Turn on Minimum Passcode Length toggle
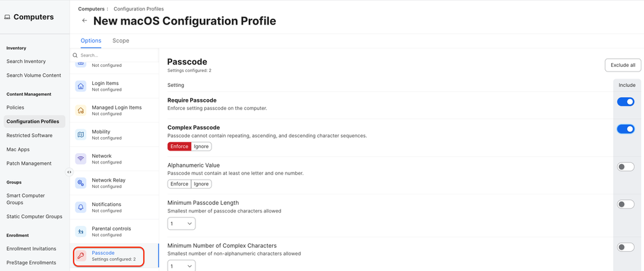Screen dimensions: 644x271 point(625,204)
